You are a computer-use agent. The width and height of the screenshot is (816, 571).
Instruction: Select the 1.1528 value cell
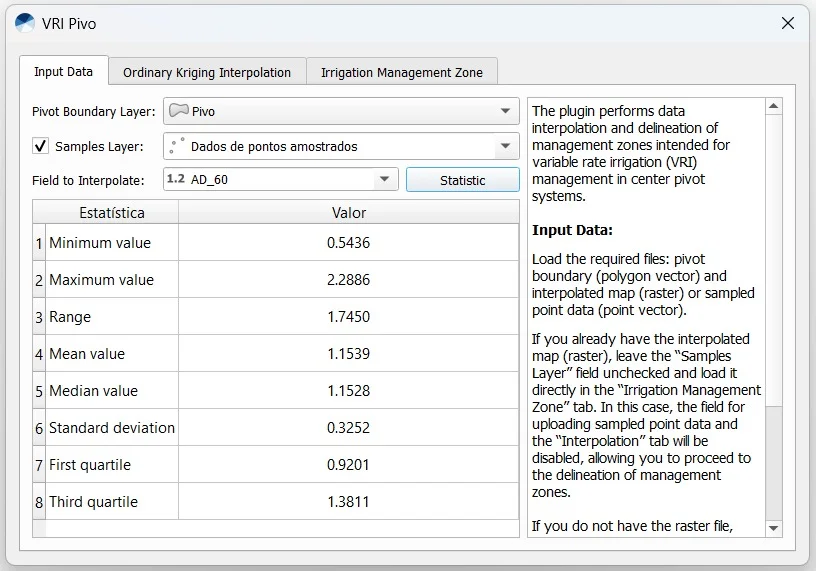tap(349, 390)
